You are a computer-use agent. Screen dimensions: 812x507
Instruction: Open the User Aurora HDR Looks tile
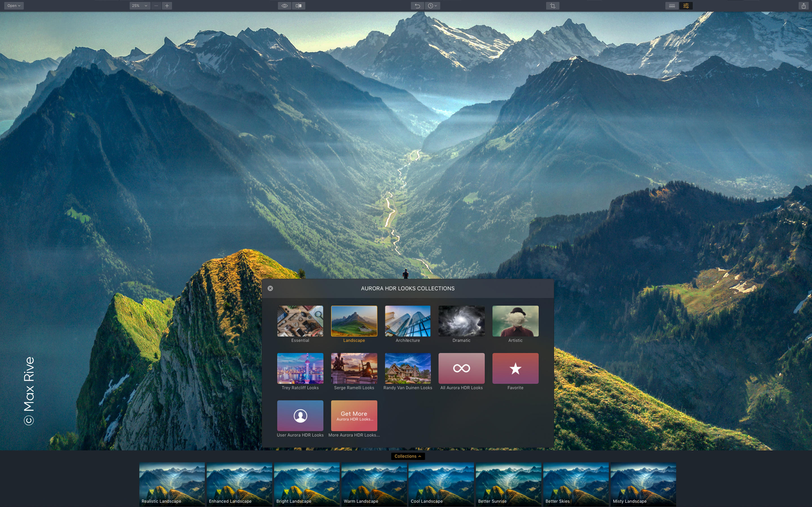(x=300, y=415)
